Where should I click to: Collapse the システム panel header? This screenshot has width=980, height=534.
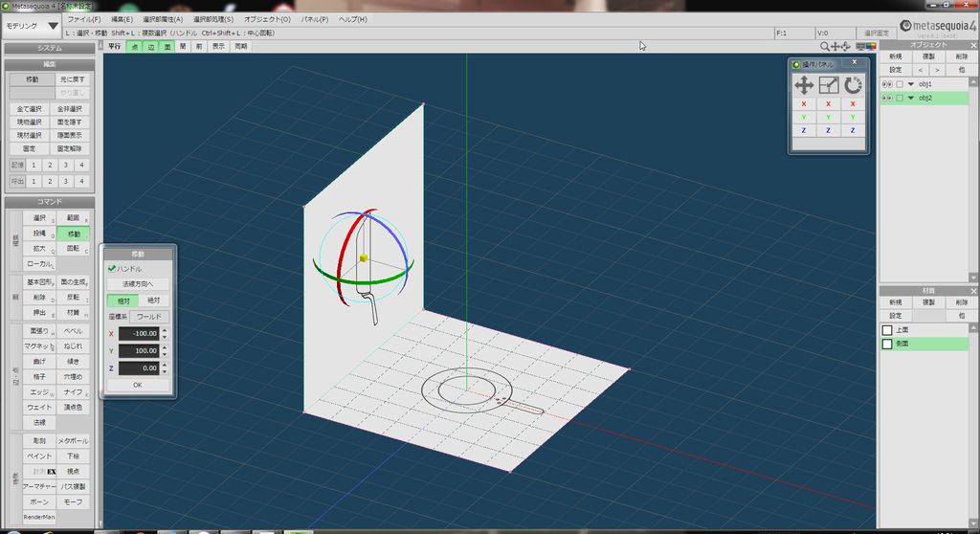(x=50, y=48)
